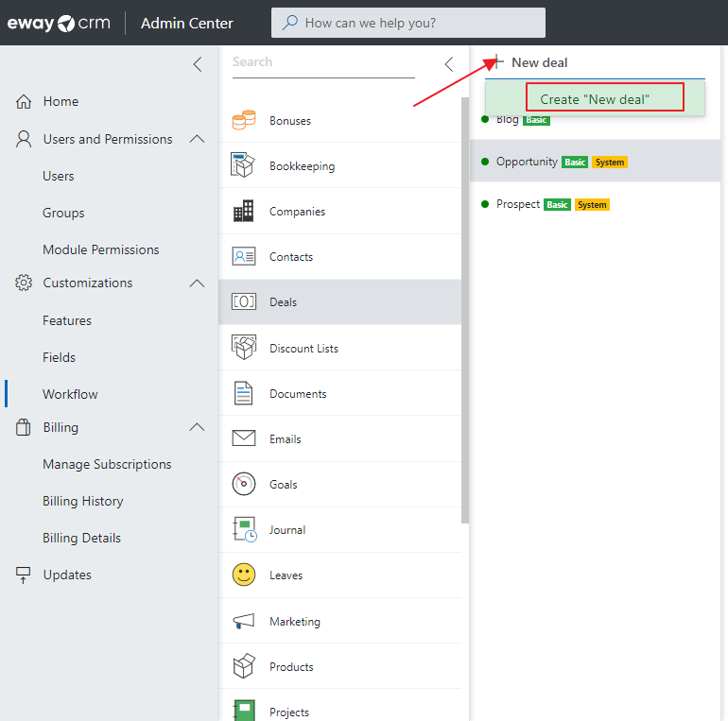Focus the module Search field
This screenshot has height=721, width=728.
pos(323,62)
